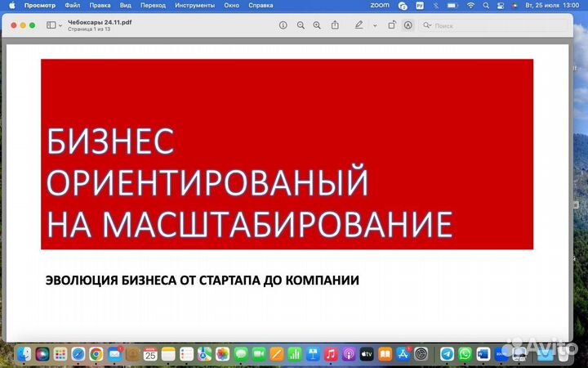Viewport: 588px width, 368px height.
Task: Open the Share menu icon
Action: coord(335,25)
